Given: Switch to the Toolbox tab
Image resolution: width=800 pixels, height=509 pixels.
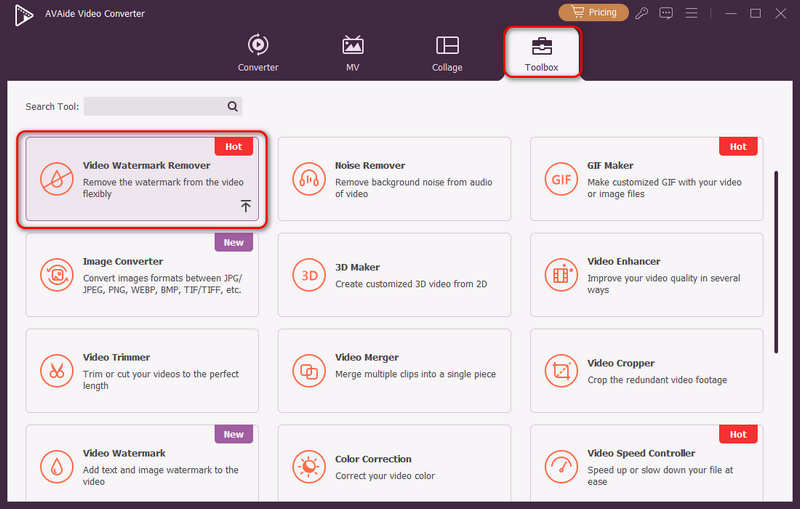Looking at the screenshot, I should (542, 53).
